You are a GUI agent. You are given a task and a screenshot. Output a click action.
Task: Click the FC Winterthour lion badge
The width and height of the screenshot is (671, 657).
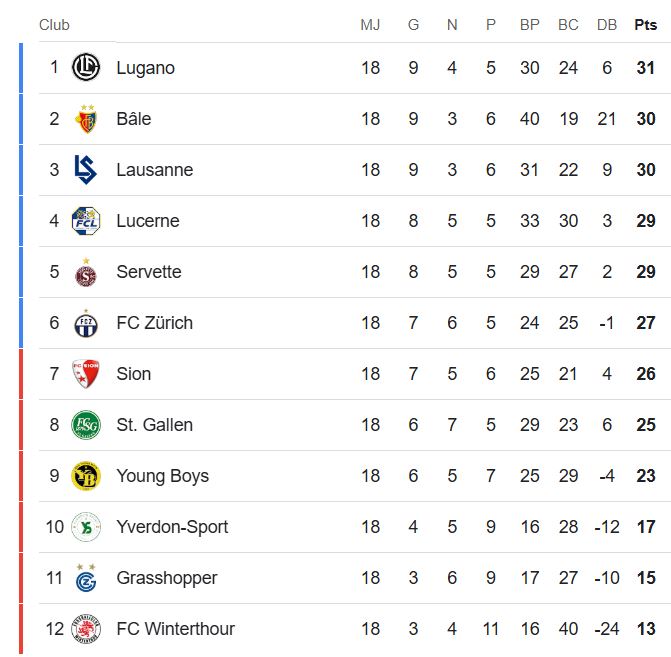[x=86, y=629]
